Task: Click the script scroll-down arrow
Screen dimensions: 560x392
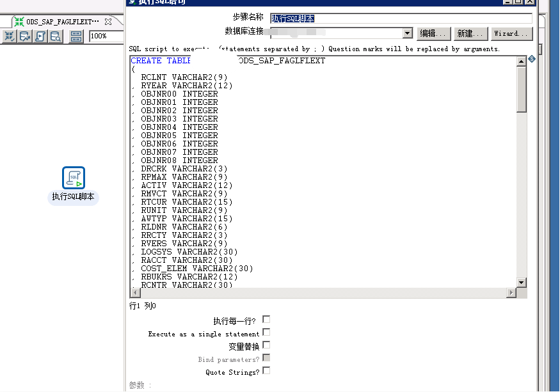Action: click(521, 283)
